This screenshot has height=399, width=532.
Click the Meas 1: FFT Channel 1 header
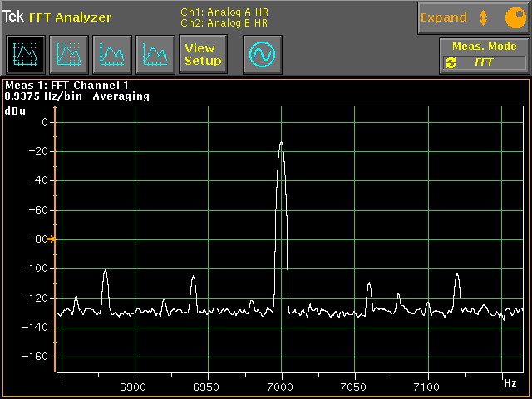click(x=67, y=85)
